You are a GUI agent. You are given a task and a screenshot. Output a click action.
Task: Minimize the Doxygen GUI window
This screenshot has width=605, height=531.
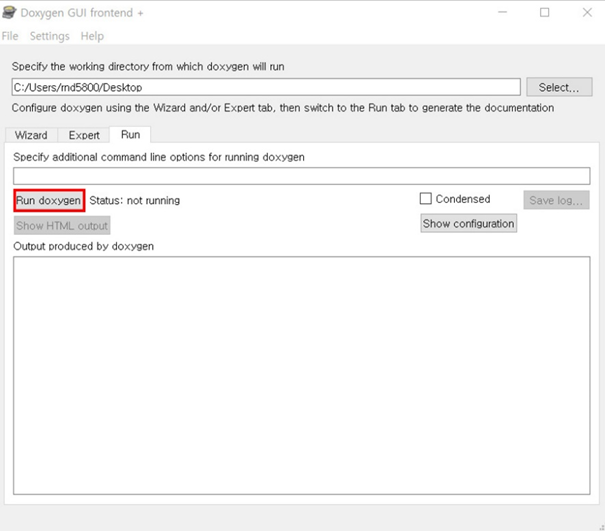[x=502, y=12]
